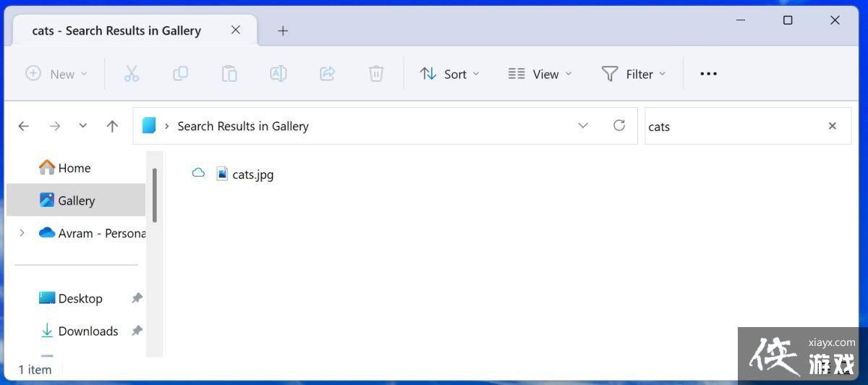Select Gallery in the navigation pane
Image resolution: width=868 pixels, height=385 pixels.
(76, 200)
